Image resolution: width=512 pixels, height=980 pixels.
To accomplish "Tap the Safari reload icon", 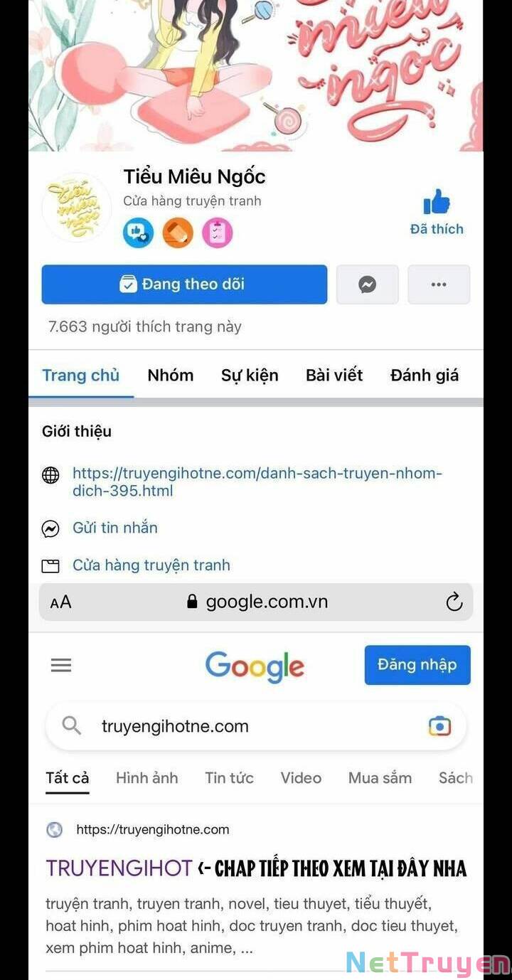I will (x=454, y=602).
